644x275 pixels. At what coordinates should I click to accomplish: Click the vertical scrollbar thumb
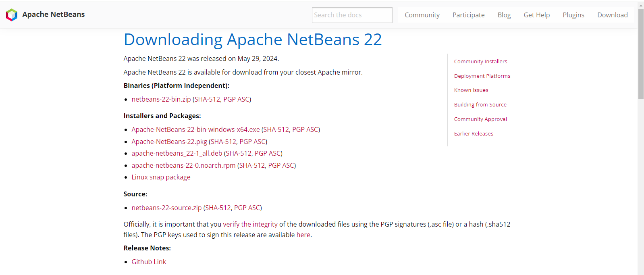pyautogui.click(x=641, y=54)
